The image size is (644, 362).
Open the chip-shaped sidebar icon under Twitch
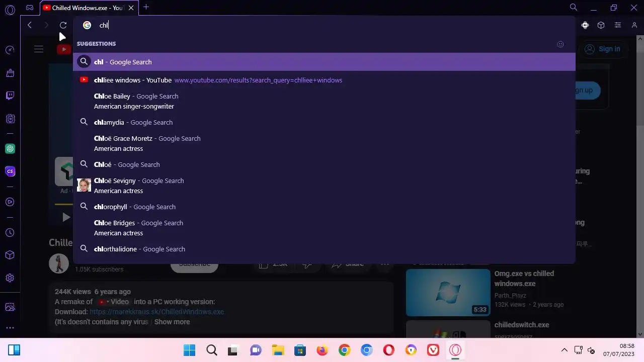coord(10,119)
